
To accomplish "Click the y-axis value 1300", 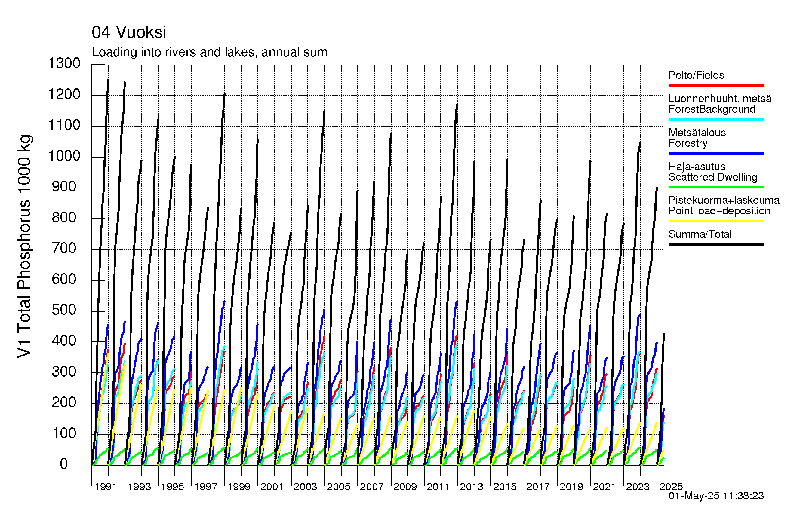I will point(64,63).
